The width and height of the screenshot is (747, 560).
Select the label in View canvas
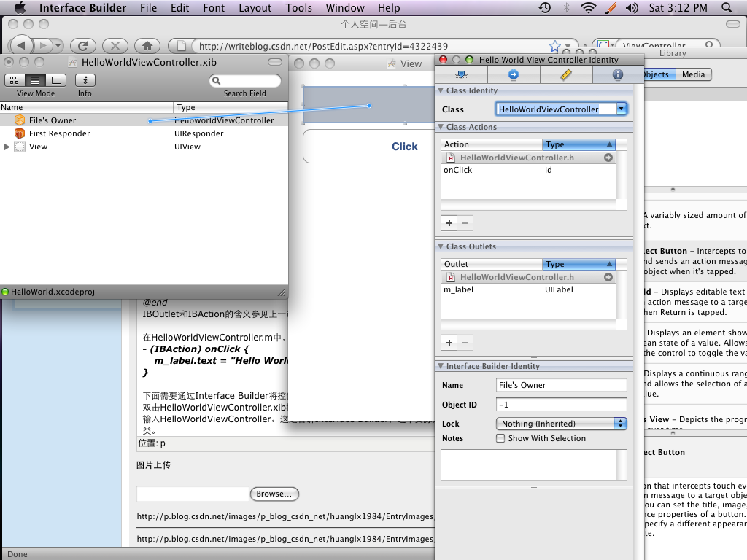pos(368,105)
